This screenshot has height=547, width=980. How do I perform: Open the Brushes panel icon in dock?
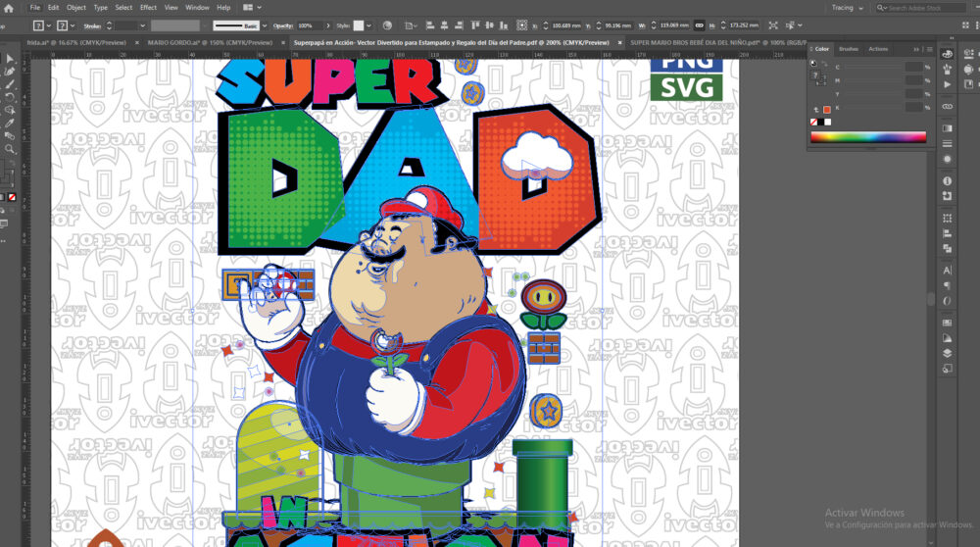click(x=948, y=70)
